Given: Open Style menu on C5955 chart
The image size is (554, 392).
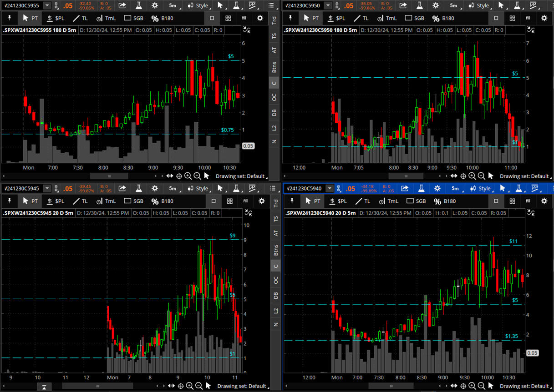Looking at the screenshot, I should tap(198, 5).
